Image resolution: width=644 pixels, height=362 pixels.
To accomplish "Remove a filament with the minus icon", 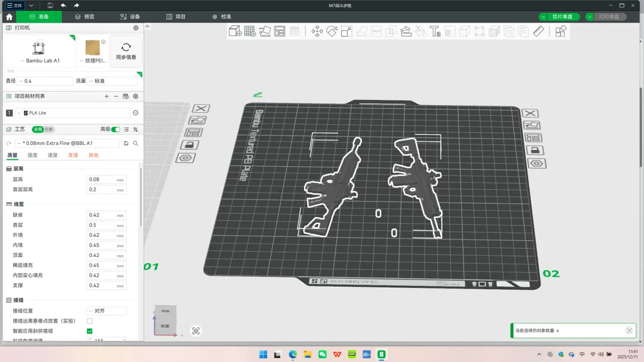I will (x=116, y=96).
